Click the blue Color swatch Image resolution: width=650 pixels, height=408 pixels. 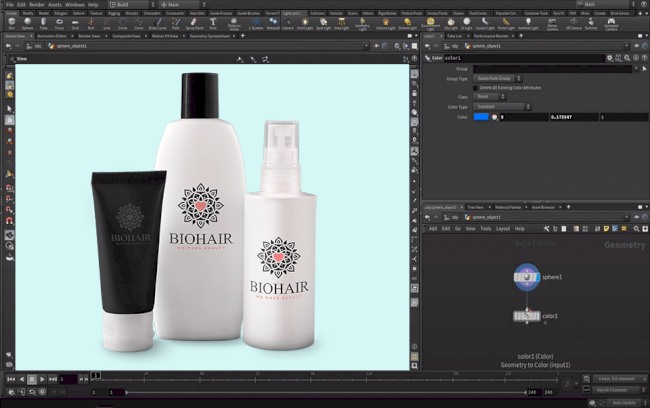point(481,117)
